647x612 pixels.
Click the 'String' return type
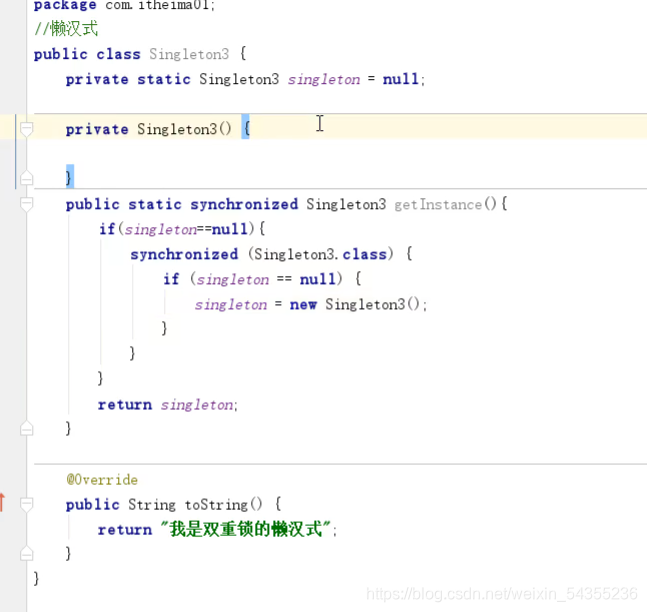[x=152, y=505]
